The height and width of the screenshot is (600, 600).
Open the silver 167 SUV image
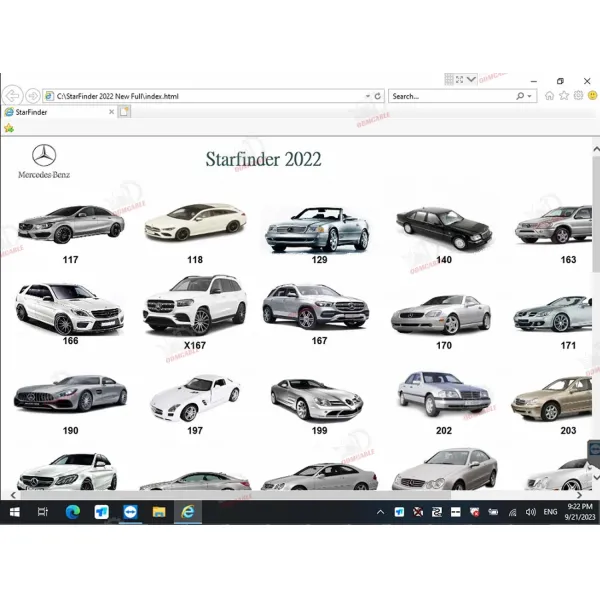click(x=316, y=307)
